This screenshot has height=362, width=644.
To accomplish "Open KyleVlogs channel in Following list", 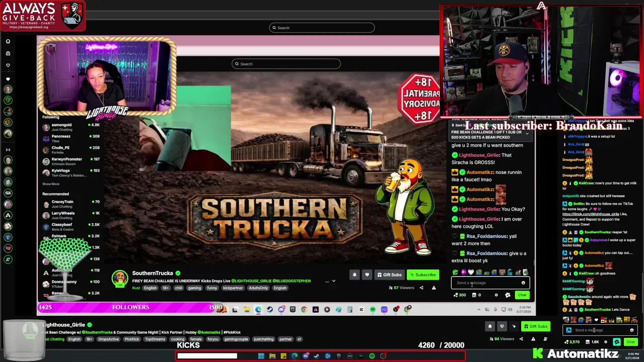I will (71, 172).
